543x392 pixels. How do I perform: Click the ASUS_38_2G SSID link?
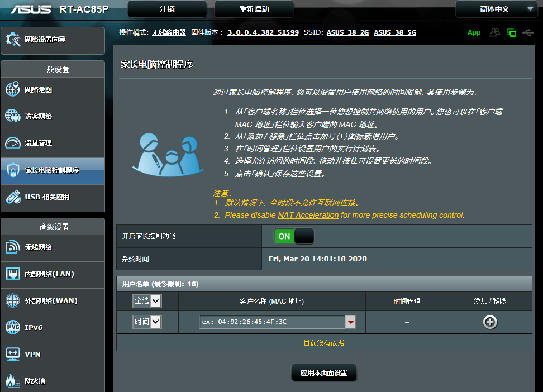347,32
